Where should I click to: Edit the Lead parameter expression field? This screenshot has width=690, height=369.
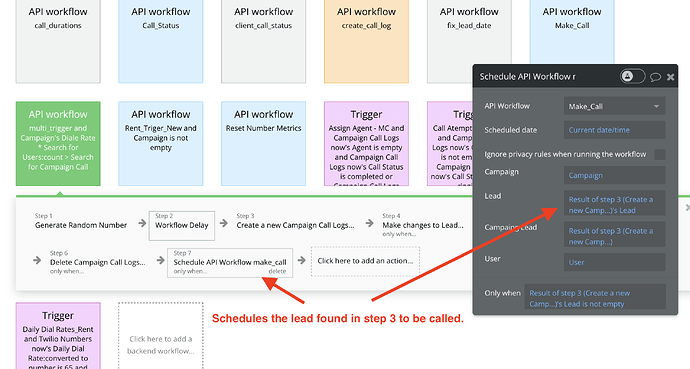[614, 203]
